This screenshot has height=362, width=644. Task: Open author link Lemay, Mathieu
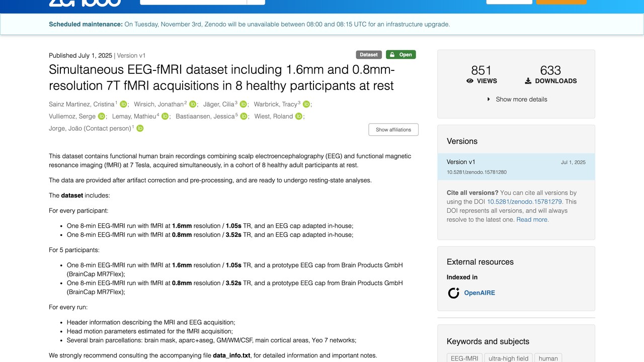tap(134, 117)
